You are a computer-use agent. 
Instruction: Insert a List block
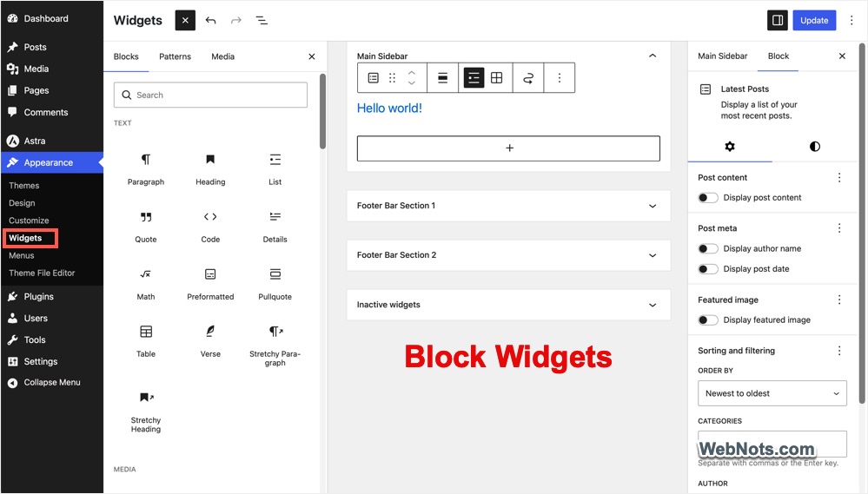click(x=275, y=169)
